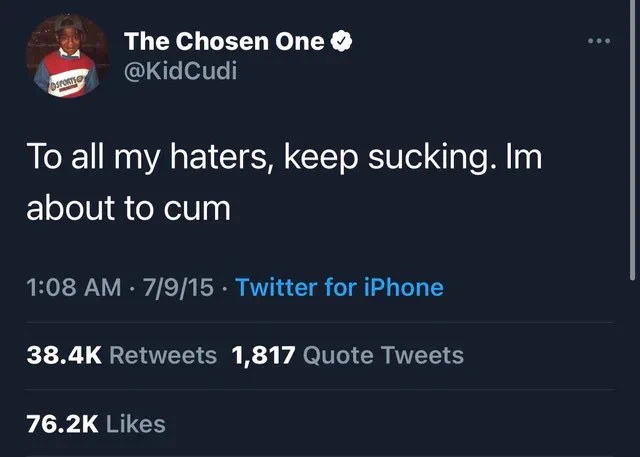The image size is (640, 457).
Task: Open the three-dot more options menu
Action: click(x=598, y=41)
